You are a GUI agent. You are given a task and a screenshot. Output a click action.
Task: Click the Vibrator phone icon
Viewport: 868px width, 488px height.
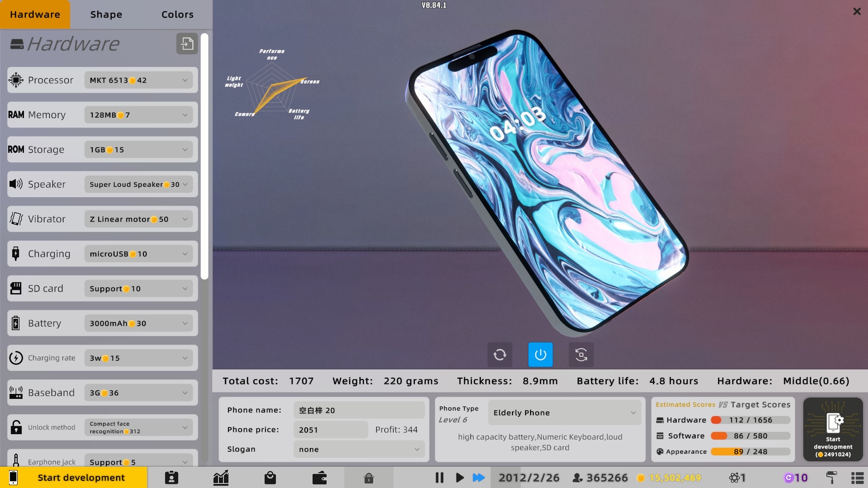click(x=16, y=219)
